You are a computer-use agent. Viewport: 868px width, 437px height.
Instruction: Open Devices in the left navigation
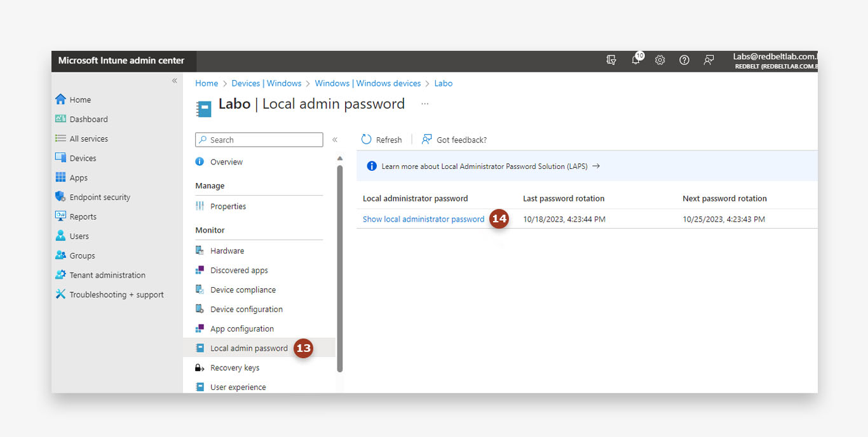click(83, 158)
